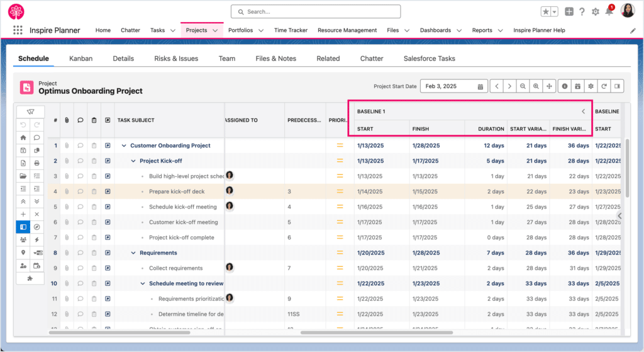Click the filter funnel icon in the sidebar

pyautogui.click(x=30, y=111)
